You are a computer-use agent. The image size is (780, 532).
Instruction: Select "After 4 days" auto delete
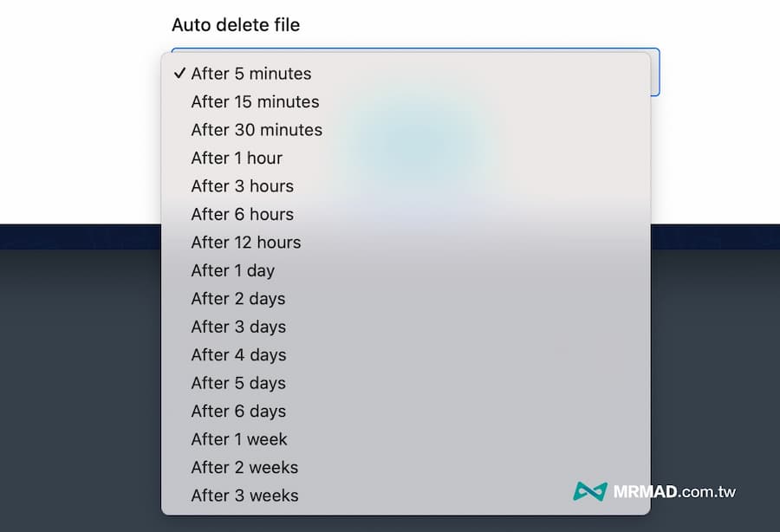[238, 355]
